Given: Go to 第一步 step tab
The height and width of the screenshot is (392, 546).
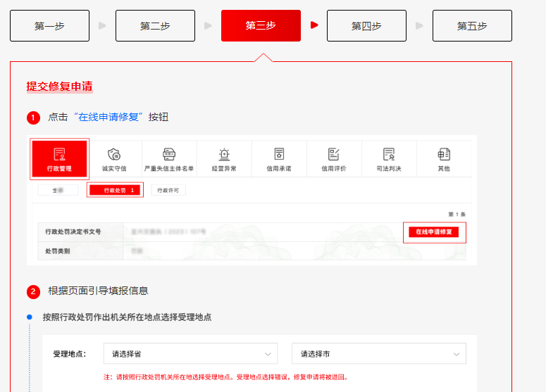Looking at the screenshot, I should pyautogui.click(x=49, y=26).
